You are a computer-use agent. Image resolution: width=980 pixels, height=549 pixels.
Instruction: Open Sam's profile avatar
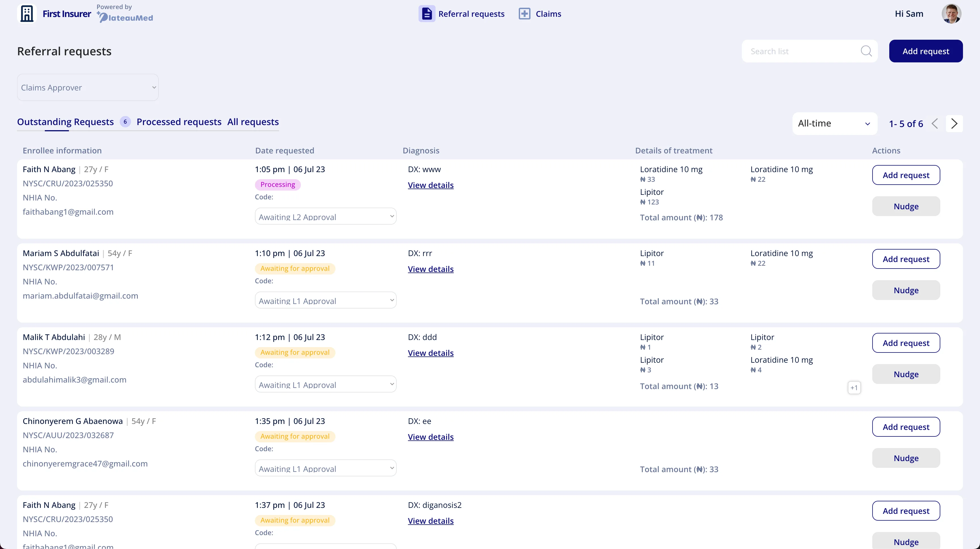click(951, 14)
